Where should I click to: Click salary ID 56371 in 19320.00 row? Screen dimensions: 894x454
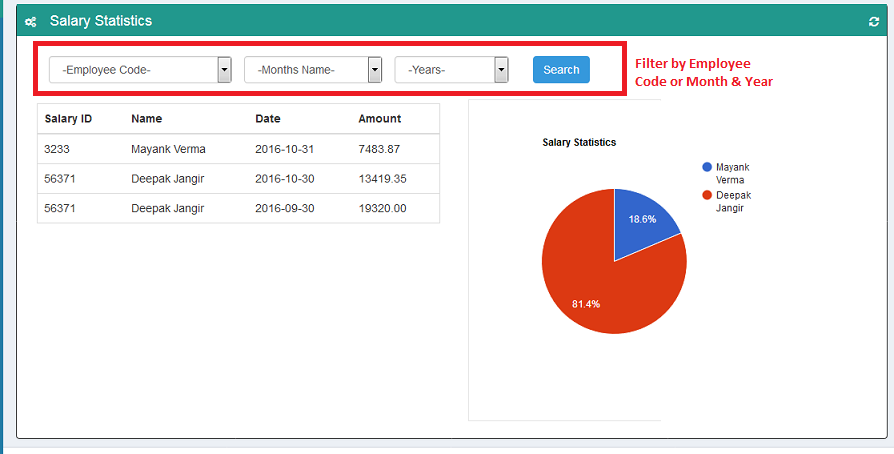tap(60, 208)
